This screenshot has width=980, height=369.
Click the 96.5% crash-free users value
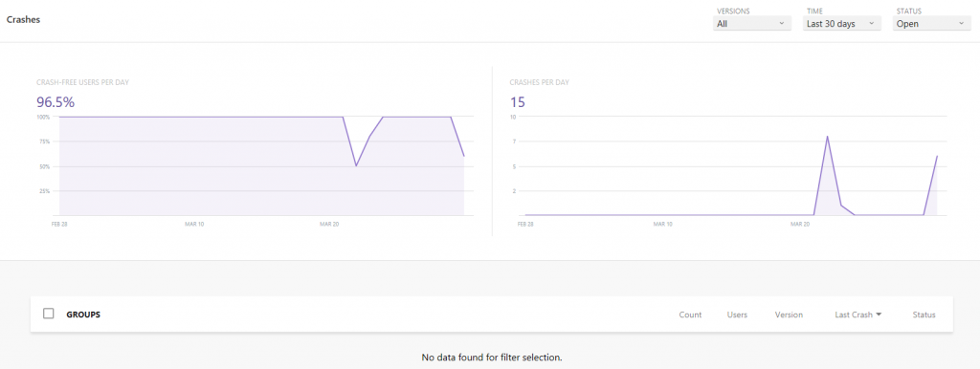(56, 102)
